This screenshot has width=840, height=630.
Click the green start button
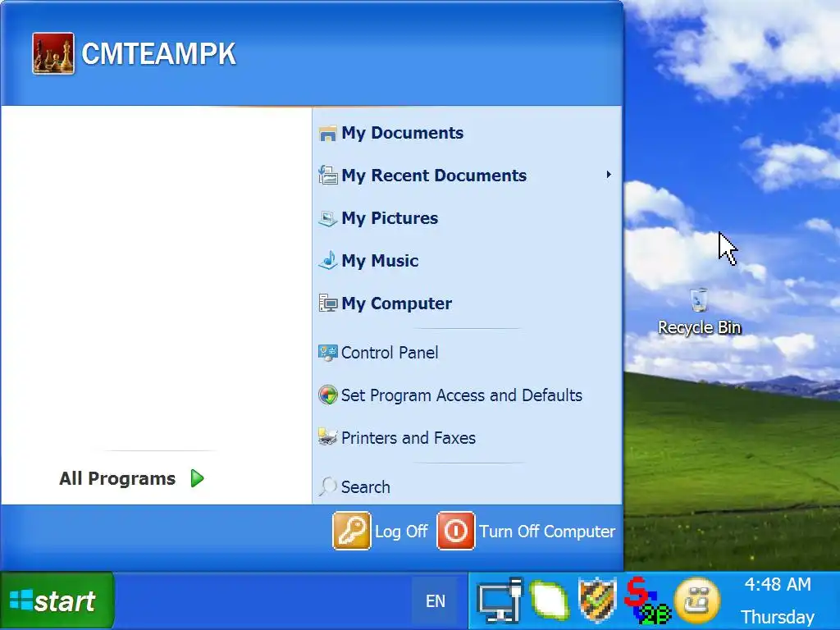57,600
